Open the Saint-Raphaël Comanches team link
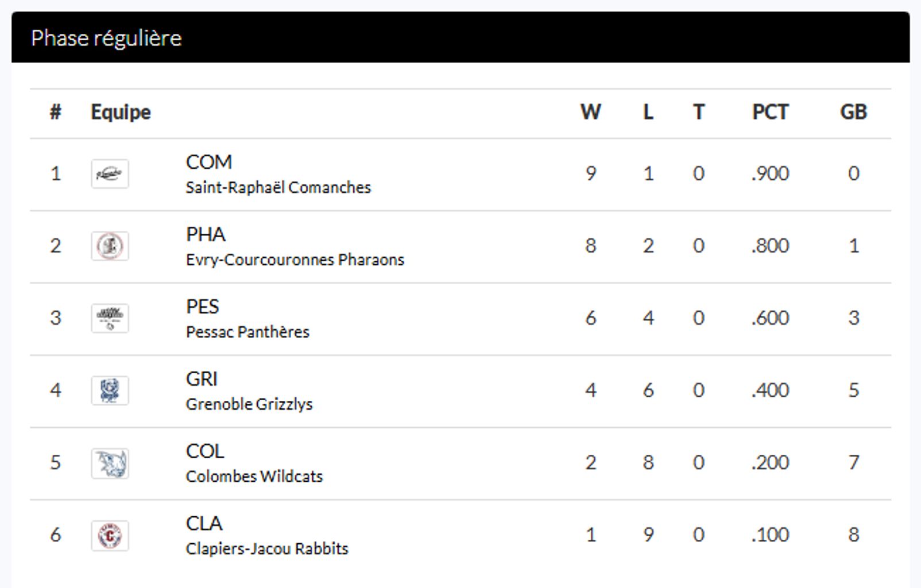The image size is (921, 588). coord(278,187)
